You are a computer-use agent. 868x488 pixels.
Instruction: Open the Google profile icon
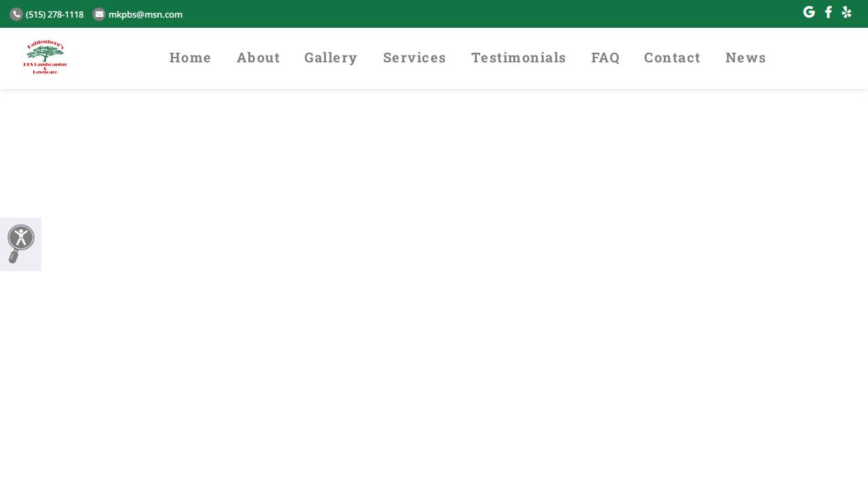(808, 12)
